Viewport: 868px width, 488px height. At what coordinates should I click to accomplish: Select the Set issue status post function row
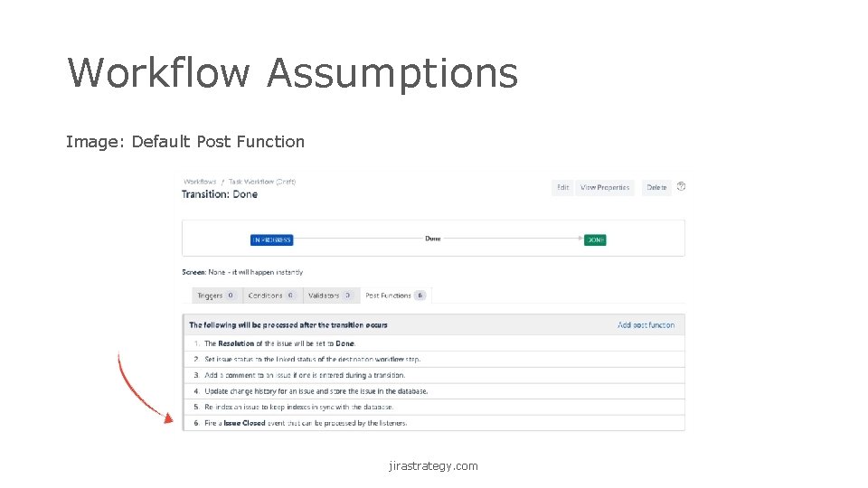[x=312, y=359]
